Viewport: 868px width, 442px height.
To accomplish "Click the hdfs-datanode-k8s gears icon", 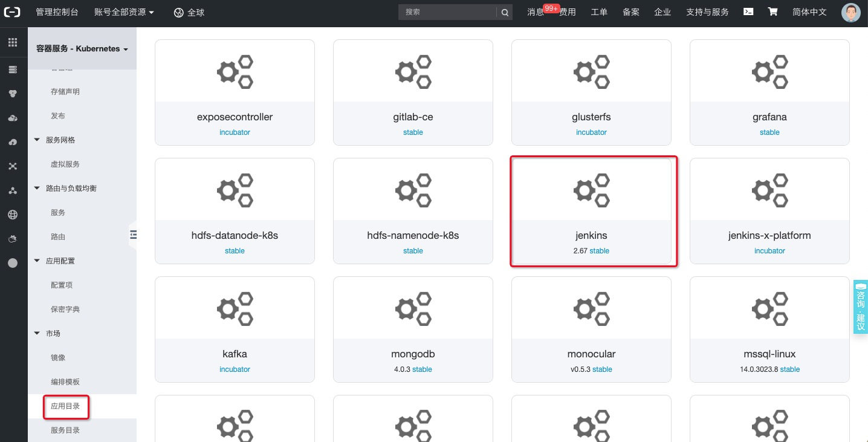I will click(235, 191).
